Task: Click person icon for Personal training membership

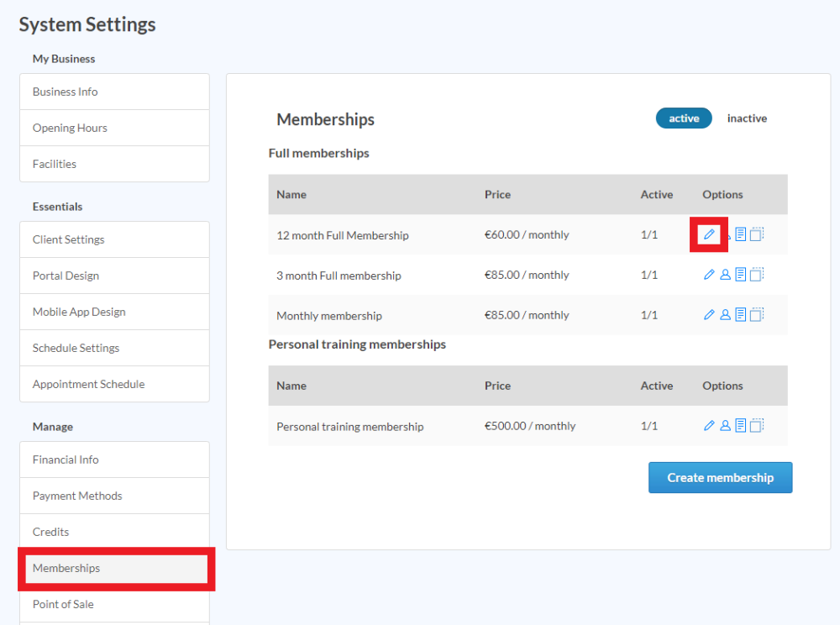Action: pyautogui.click(x=725, y=426)
